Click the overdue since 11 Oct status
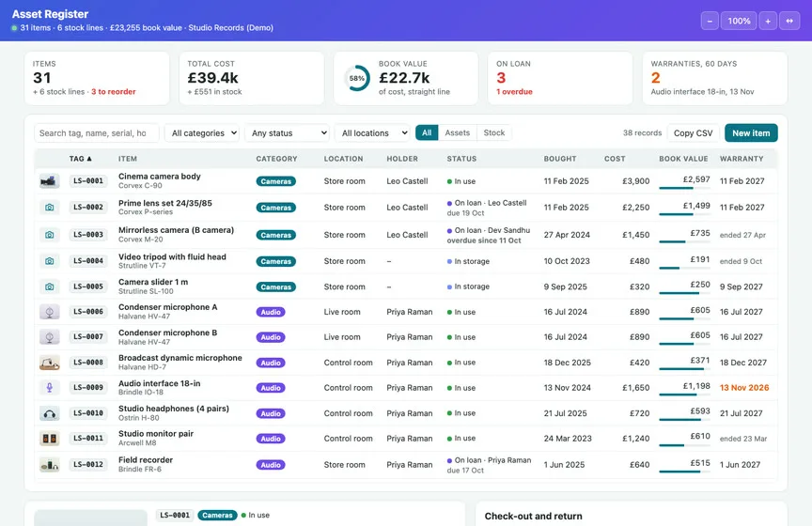Viewport: 812px width, 526px height. [484, 240]
